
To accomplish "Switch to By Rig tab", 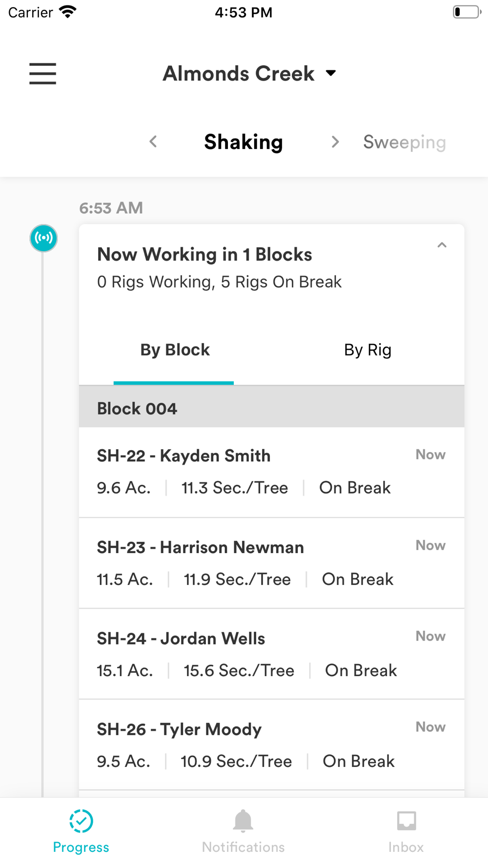I will [368, 350].
